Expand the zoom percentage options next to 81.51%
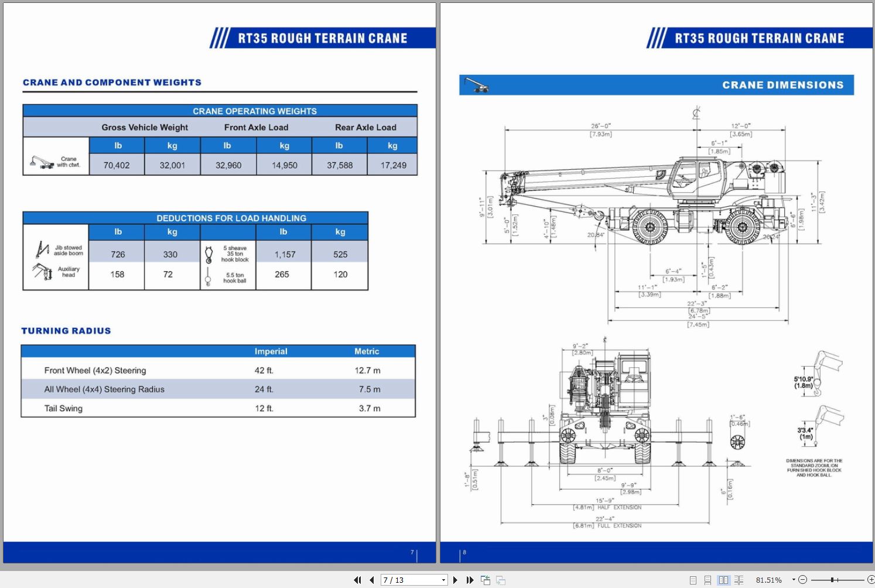Screen dimensions: 875x588 [794, 580]
